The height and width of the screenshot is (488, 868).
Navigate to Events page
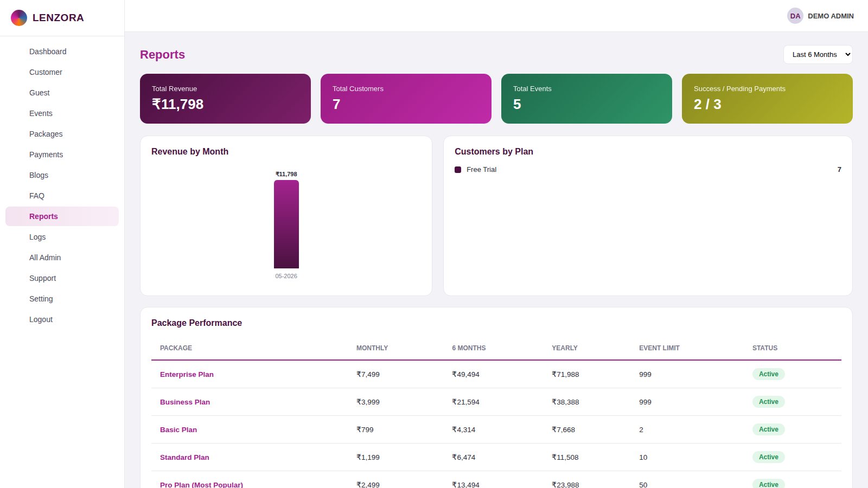click(62, 113)
